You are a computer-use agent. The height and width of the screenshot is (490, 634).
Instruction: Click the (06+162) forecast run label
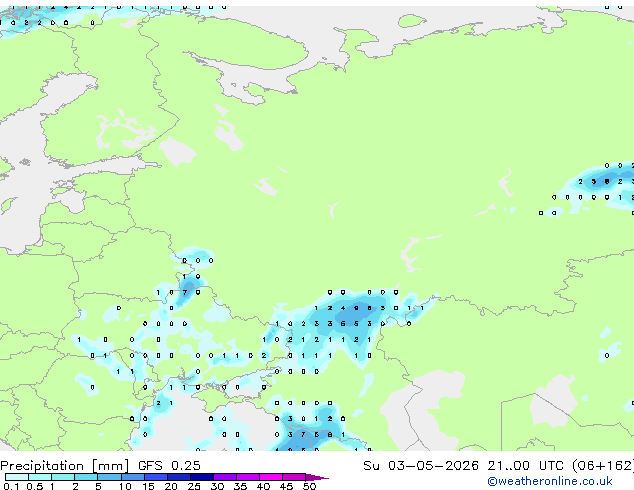coord(602,466)
